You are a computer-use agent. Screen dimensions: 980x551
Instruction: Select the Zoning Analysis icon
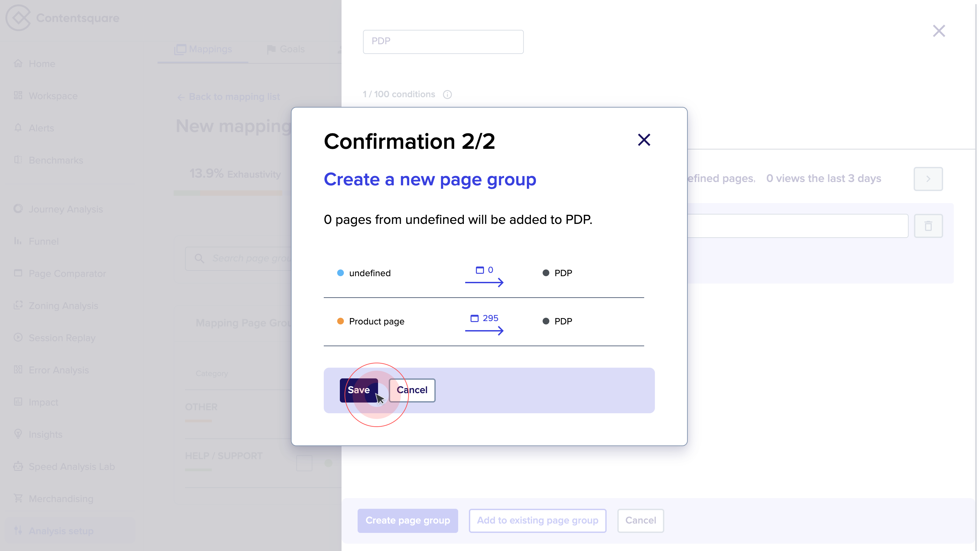[x=18, y=306]
